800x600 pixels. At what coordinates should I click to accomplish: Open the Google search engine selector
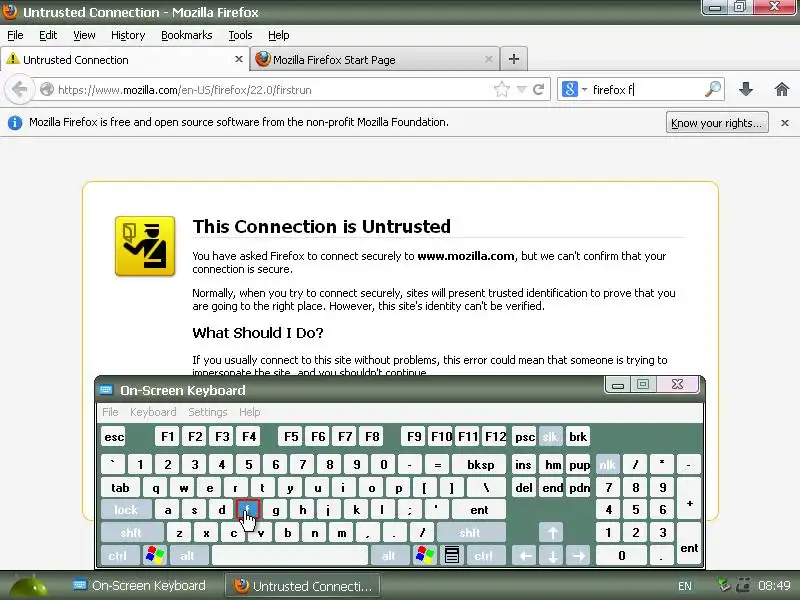pyautogui.click(x=574, y=90)
